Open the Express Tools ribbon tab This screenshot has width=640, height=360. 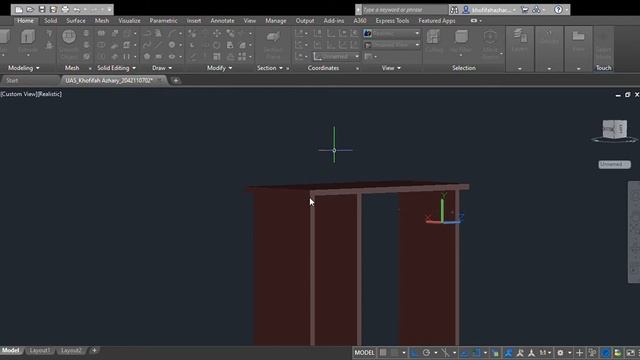point(392,20)
